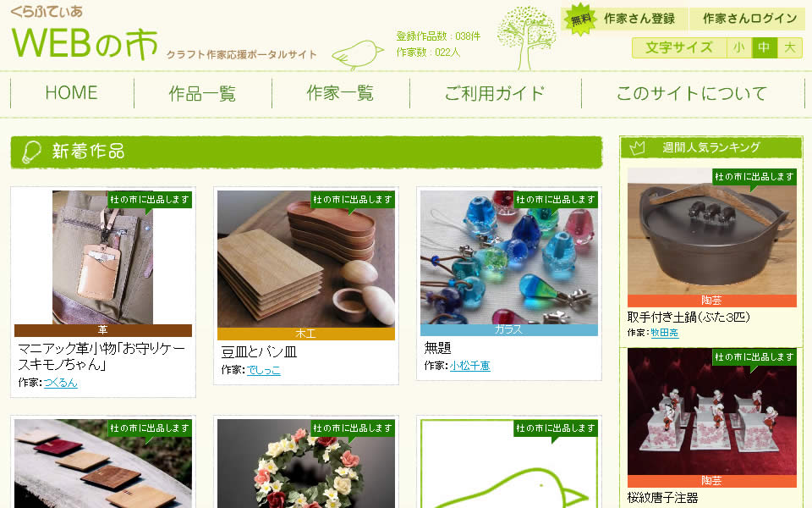Open author link つくるん
The height and width of the screenshot is (508, 812).
pos(61,383)
